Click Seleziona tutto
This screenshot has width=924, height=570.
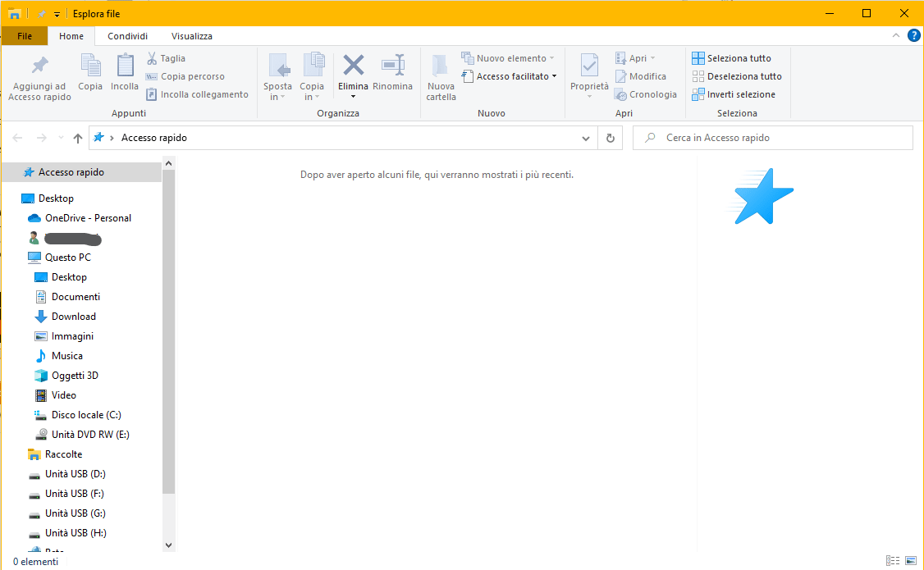[x=733, y=58]
